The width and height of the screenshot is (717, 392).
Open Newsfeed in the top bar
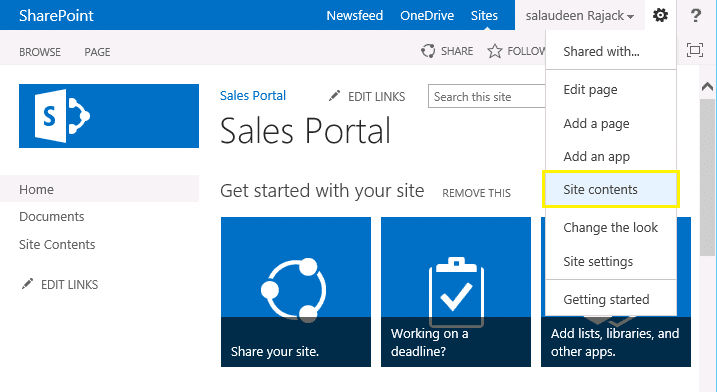(x=354, y=16)
